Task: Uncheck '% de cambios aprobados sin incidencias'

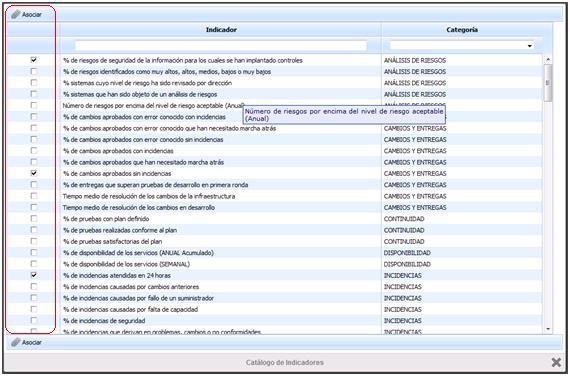Action: coord(34,173)
